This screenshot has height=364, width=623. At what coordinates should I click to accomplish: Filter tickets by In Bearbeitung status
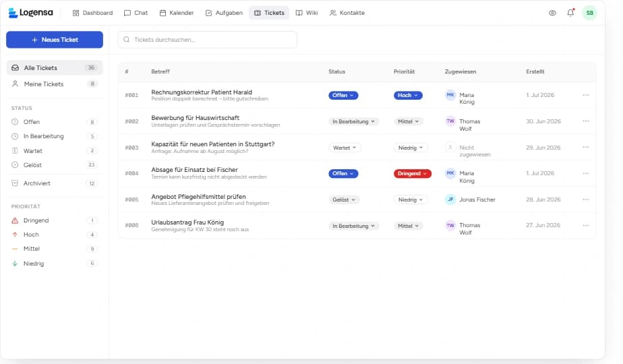click(x=55, y=136)
